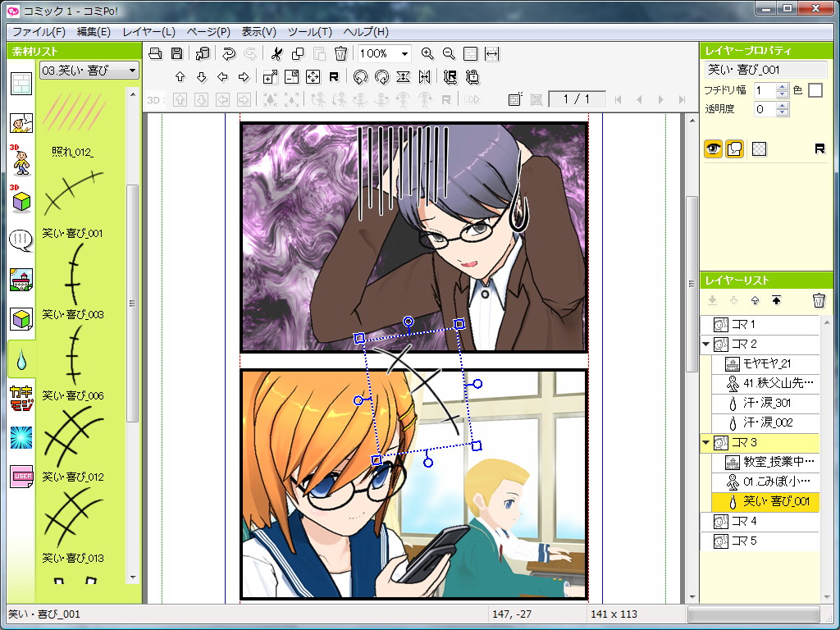Screen dimensions: 840x630
Task: Click the Rotate clockwise icon
Action: tap(382, 76)
